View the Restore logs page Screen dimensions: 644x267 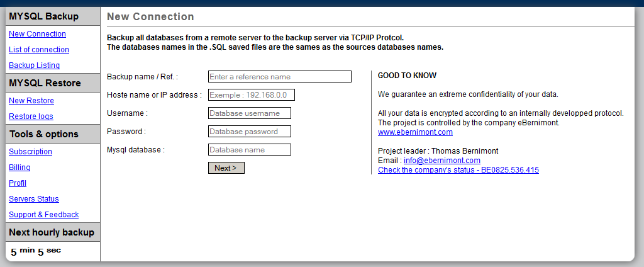click(x=31, y=116)
